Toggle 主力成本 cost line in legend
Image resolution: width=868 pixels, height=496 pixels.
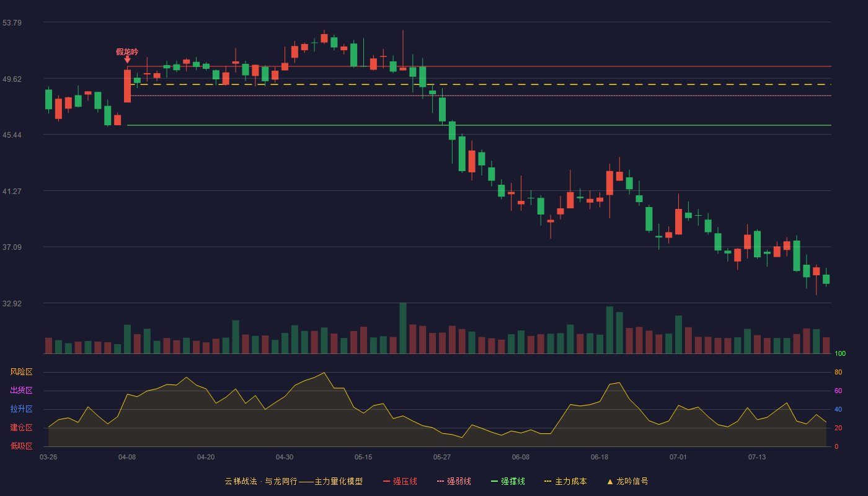565,481
